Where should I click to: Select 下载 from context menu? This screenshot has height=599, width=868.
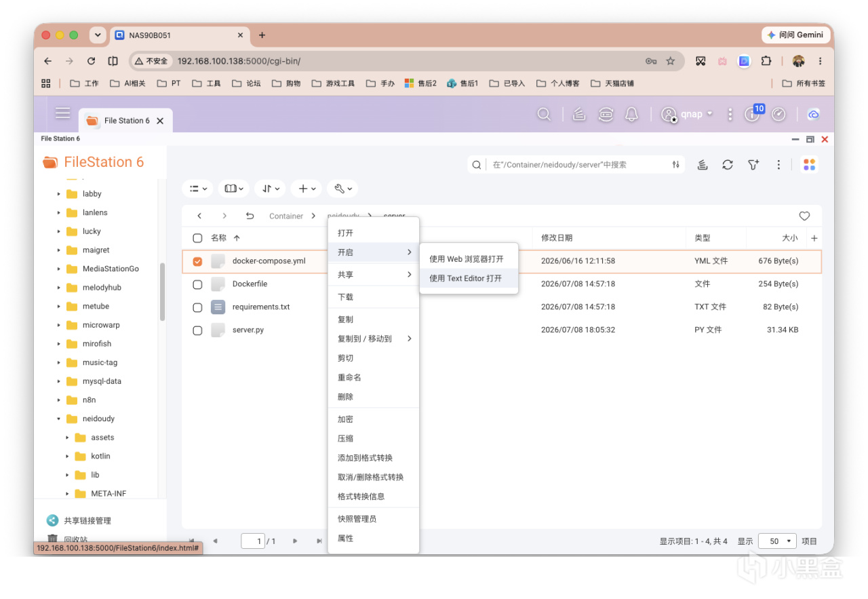tap(374, 297)
